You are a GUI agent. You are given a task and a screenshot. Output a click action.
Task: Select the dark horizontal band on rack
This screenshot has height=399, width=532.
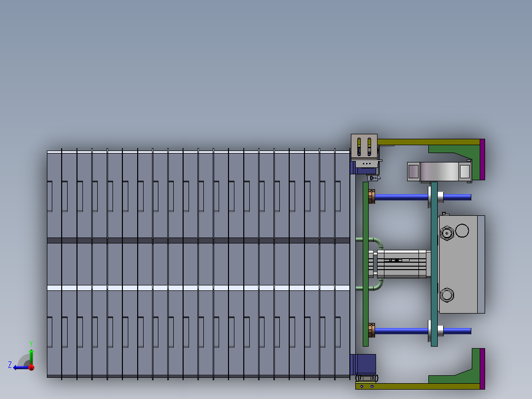click(x=198, y=240)
